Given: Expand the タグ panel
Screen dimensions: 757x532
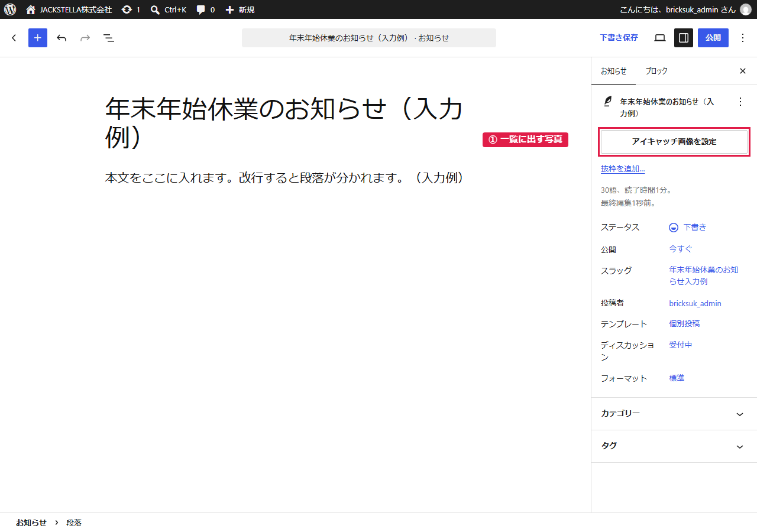Looking at the screenshot, I should [674, 446].
